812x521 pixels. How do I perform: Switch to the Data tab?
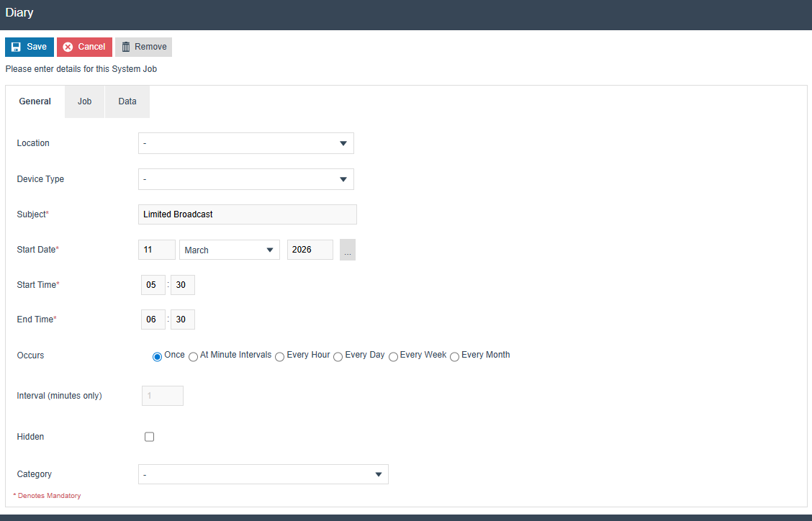click(127, 101)
